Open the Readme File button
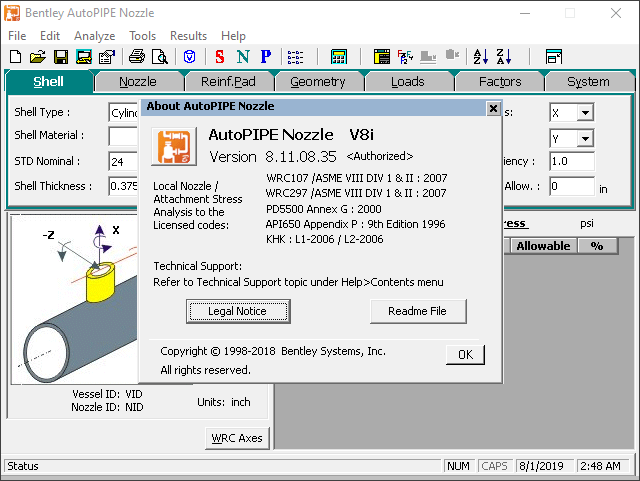 pyautogui.click(x=418, y=311)
